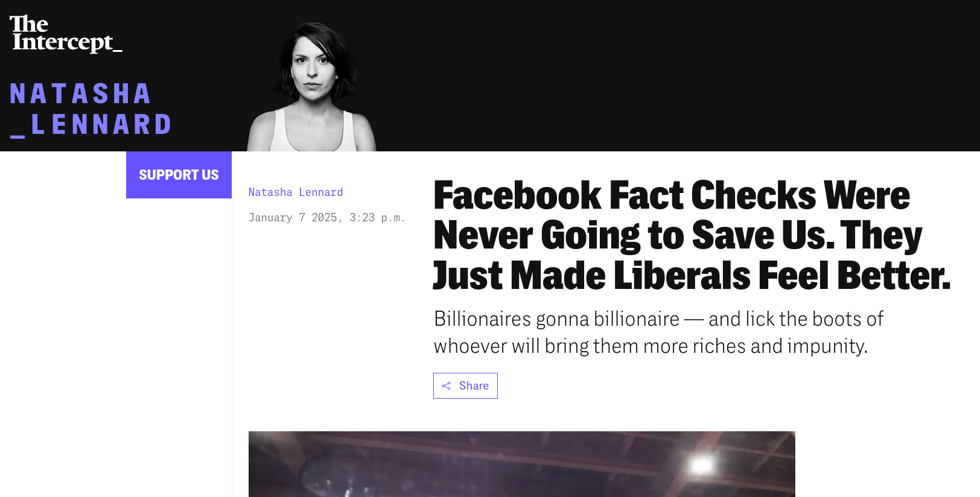Click the bright ceiling light in photo

click(x=701, y=464)
